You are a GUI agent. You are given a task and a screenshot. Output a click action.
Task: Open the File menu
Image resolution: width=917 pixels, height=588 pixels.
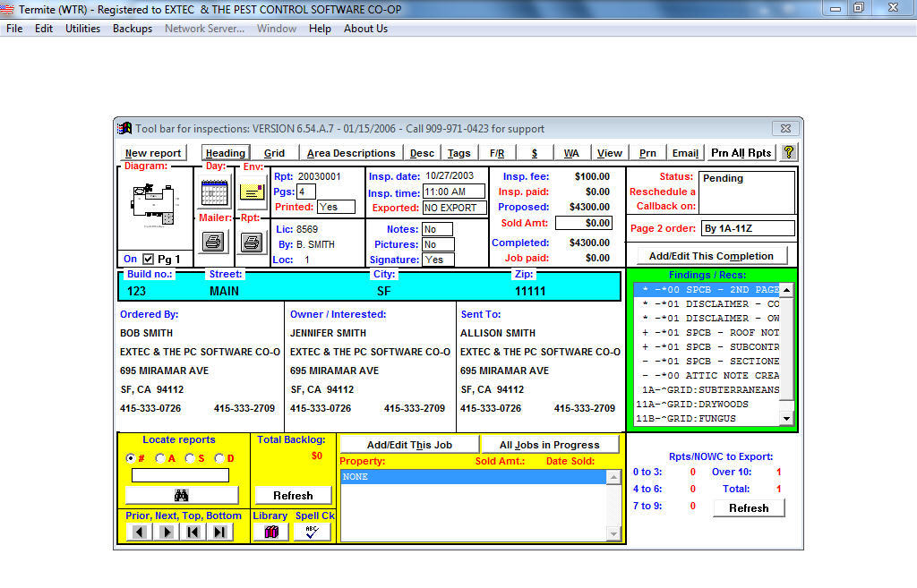(x=14, y=29)
